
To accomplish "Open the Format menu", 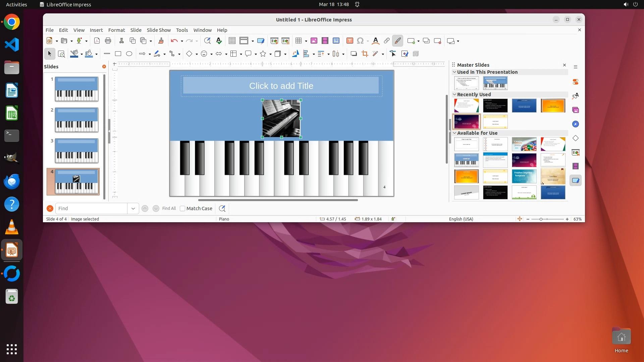I will pyautogui.click(x=116, y=30).
